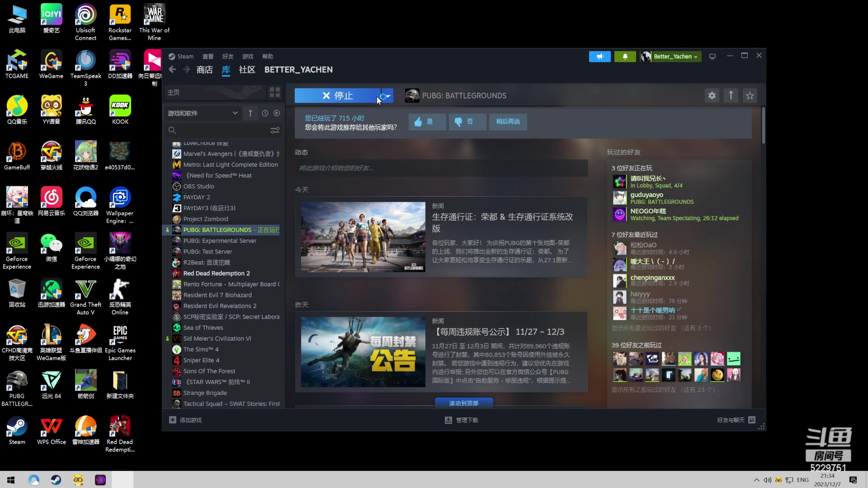The height and width of the screenshot is (488, 868).
Task: Click the thumbs up 是 recommendation button
Action: pyautogui.click(x=425, y=122)
